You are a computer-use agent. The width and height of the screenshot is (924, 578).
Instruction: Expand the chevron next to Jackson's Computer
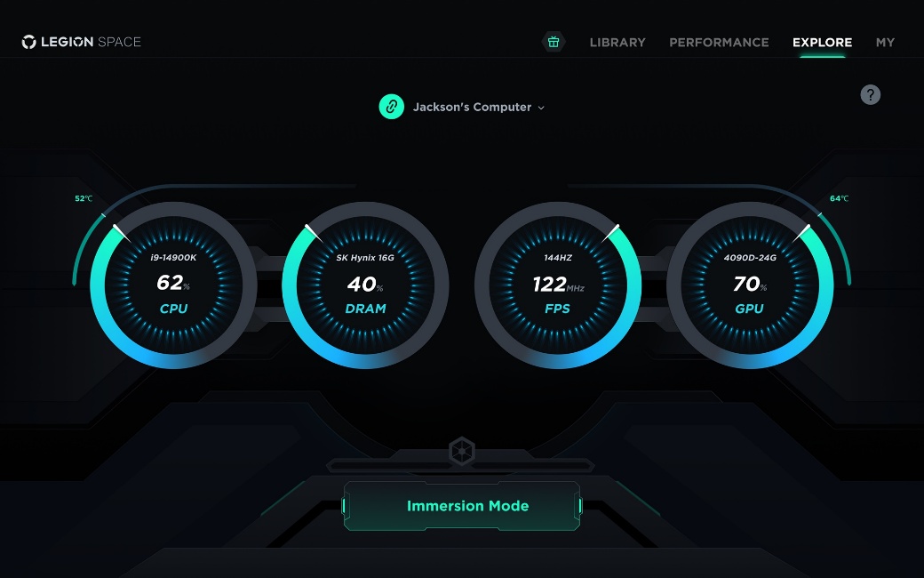541,108
